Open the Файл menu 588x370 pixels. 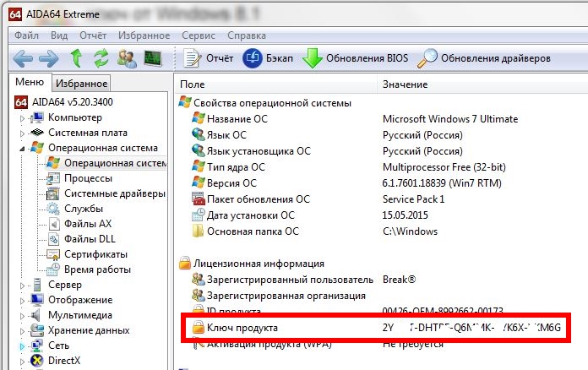(x=26, y=36)
